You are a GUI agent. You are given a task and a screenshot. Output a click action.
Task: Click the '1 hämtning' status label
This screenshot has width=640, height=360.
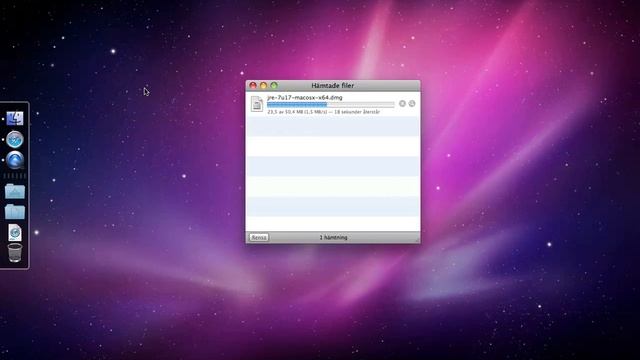point(333,237)
